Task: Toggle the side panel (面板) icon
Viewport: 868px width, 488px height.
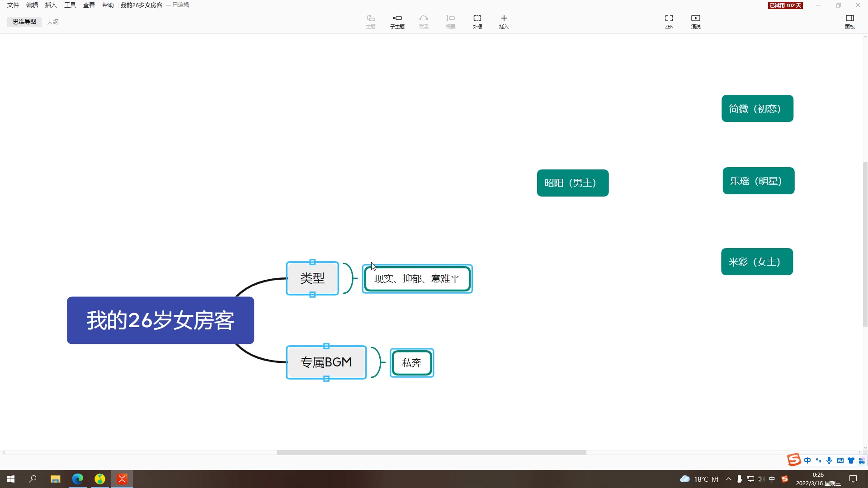Action: pyautogui.click(x=850, y=21)
